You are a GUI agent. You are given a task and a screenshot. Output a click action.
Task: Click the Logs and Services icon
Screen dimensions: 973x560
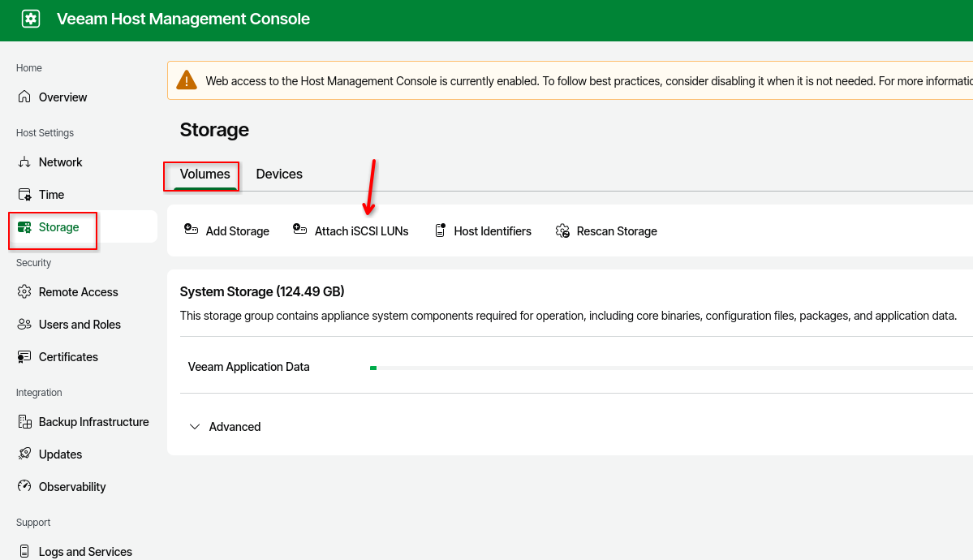[x=24, y=551]
